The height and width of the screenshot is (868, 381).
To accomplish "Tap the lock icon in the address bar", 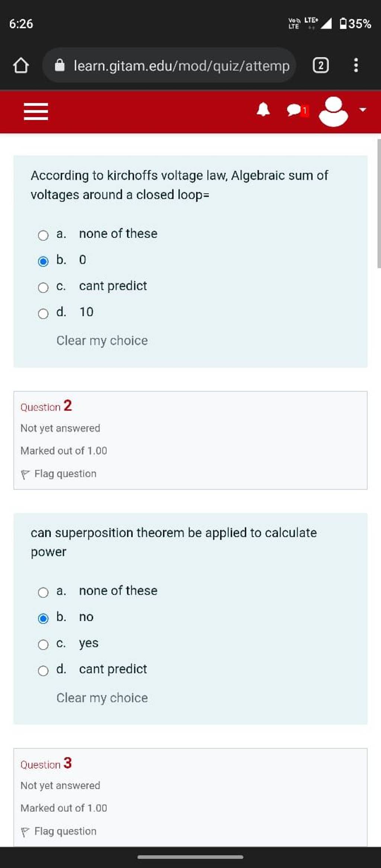I will (x=60, y=66).
